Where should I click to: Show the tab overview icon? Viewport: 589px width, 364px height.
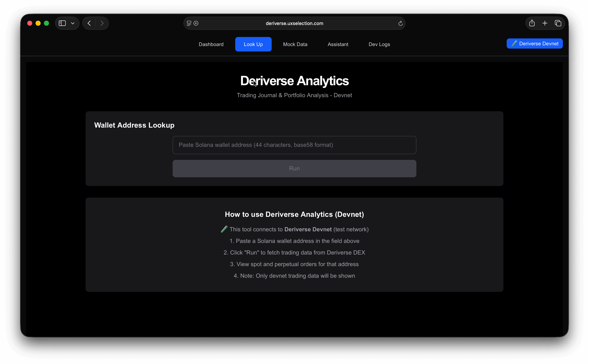558,23
